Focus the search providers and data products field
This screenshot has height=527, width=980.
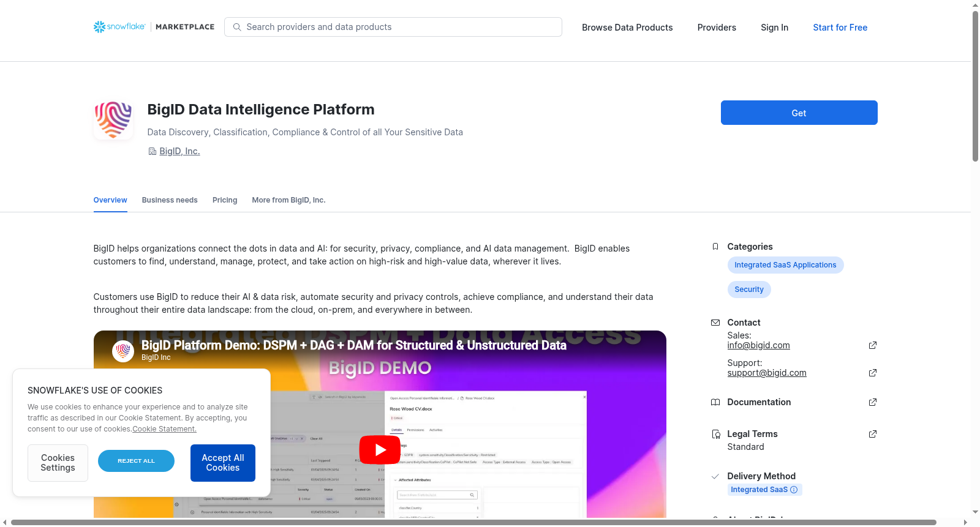coord(393,27)
